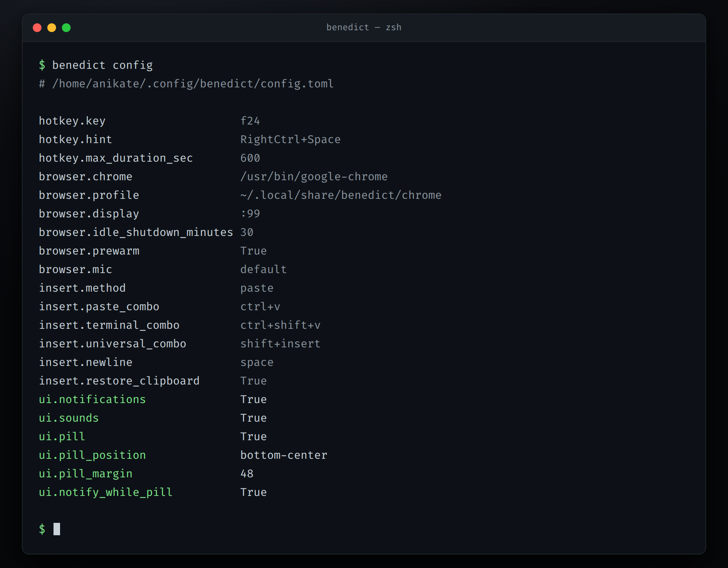Click the 'benedict config' command text
728x568 pixels.
click(x=102, y=65)
